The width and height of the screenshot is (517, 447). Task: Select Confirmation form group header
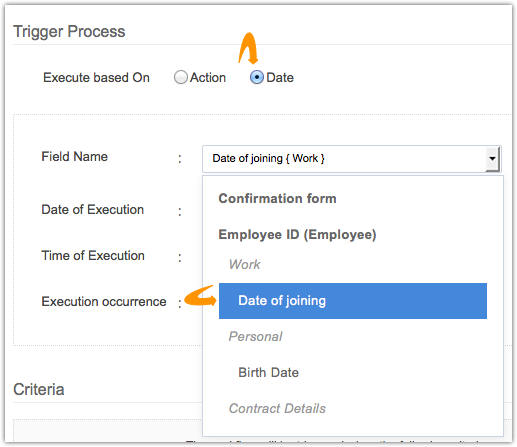click(277, 198)
